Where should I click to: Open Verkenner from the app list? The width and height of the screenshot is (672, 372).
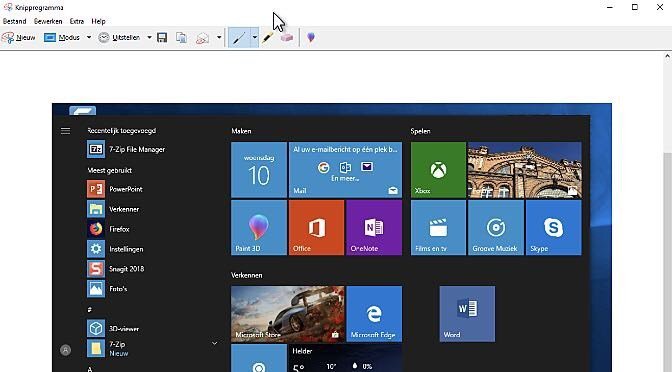[113, 209]
